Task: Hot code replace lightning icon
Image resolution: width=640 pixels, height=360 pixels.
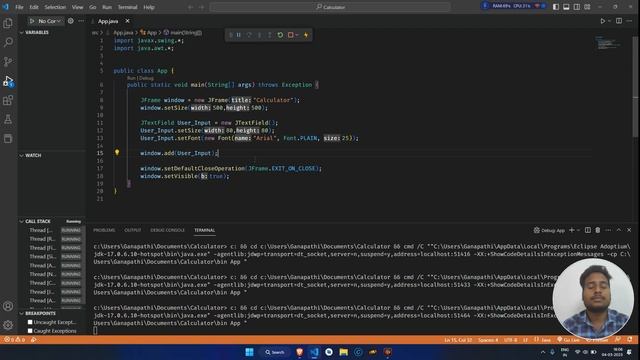Action: click(x=306, y=35)
